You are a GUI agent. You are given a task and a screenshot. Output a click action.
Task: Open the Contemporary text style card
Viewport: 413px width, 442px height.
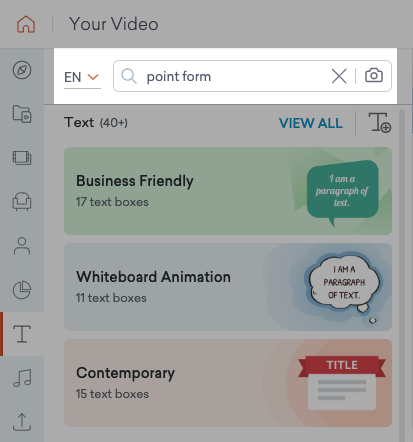[x=228, y=383]
